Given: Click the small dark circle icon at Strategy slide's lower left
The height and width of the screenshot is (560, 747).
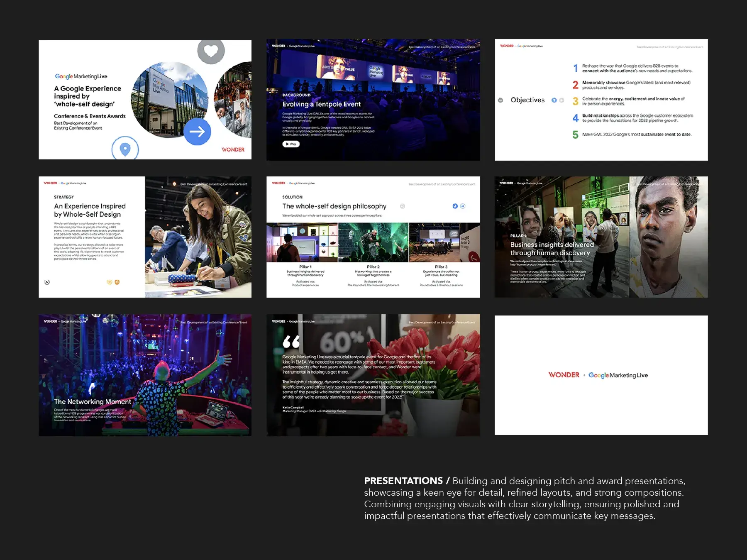Looking at the screenshot, I should [x=47, y=282].
